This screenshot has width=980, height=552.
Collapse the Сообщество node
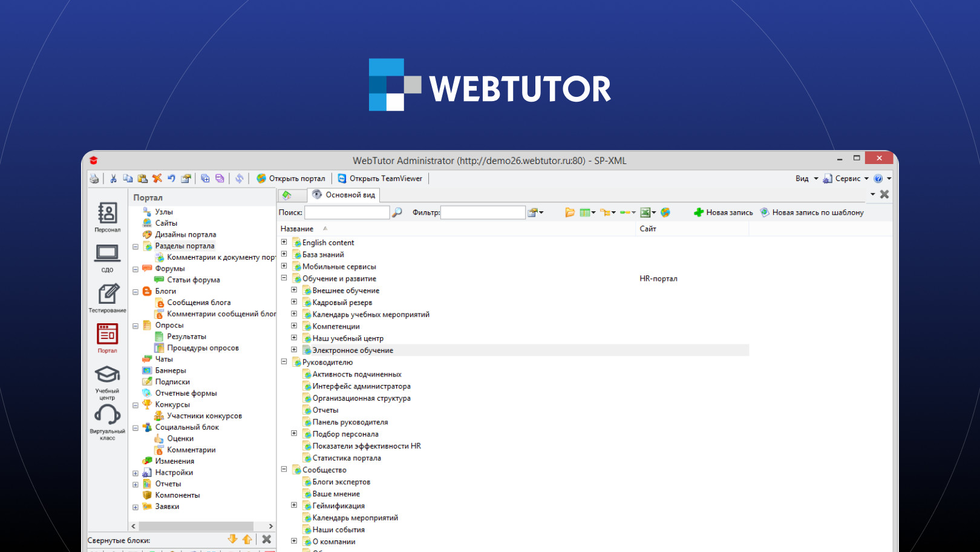pyautogui.click(x=284, y=469)
